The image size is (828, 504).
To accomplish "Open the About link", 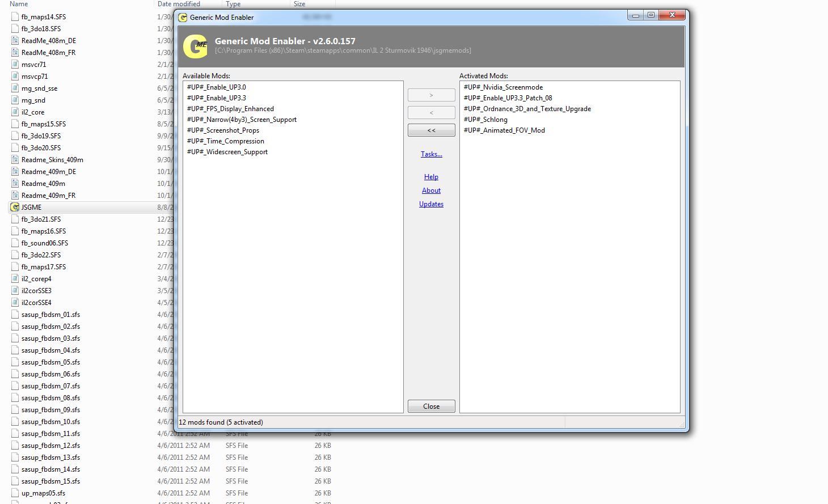I will tap(431, 190).
